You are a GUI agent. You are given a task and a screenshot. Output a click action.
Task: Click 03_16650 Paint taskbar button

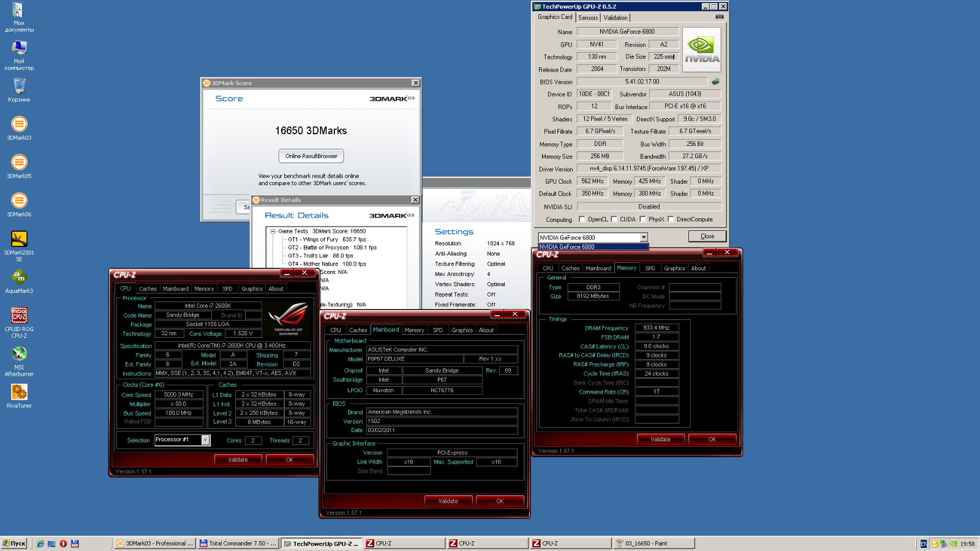(x=653, y=544)
